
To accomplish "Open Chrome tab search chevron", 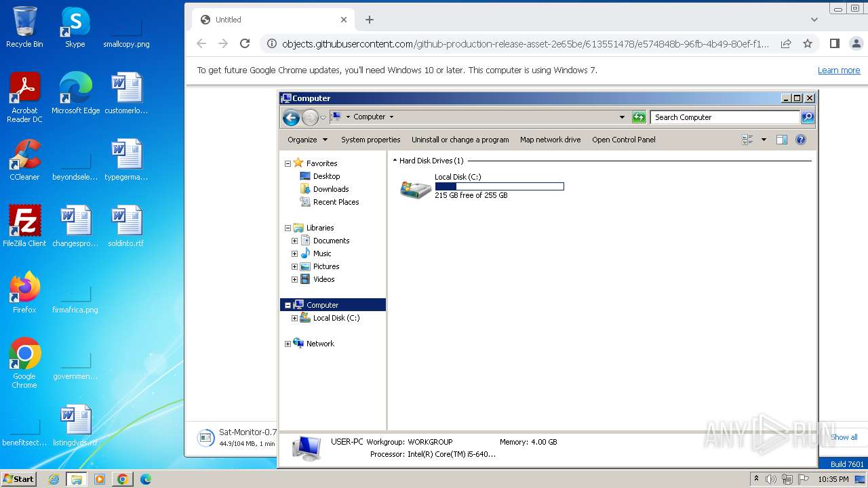I will (x=814, y=20).
